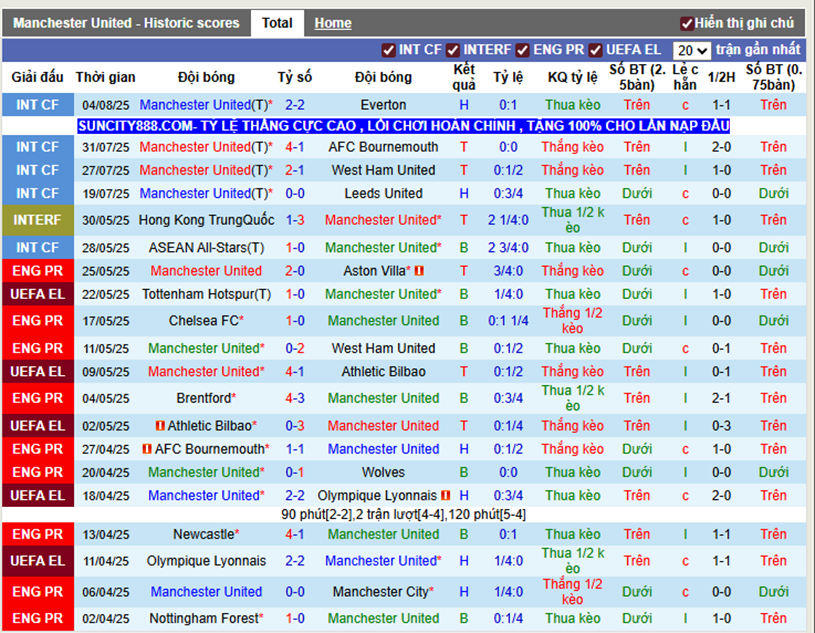
Task: Click the 0-3 score of 02/05/25 match
Action: click(295, 426)
